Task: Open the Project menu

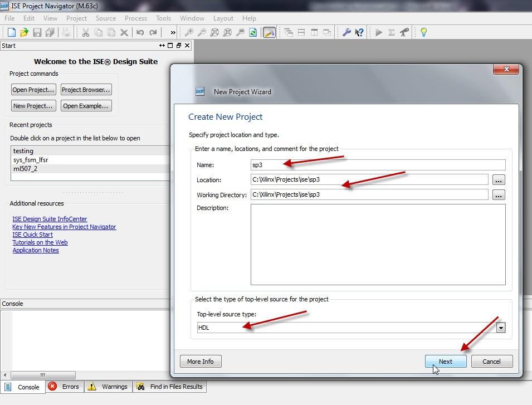Action: [76, 18]
